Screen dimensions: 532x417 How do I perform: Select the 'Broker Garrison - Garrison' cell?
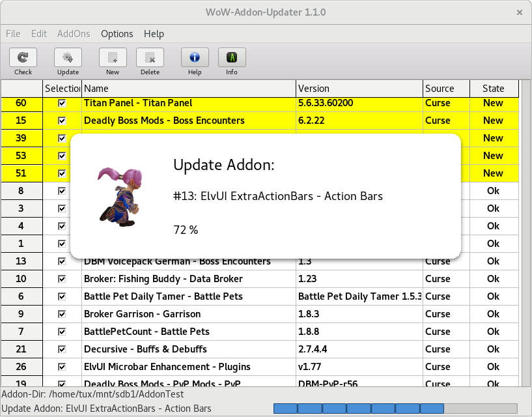point(189,314)
